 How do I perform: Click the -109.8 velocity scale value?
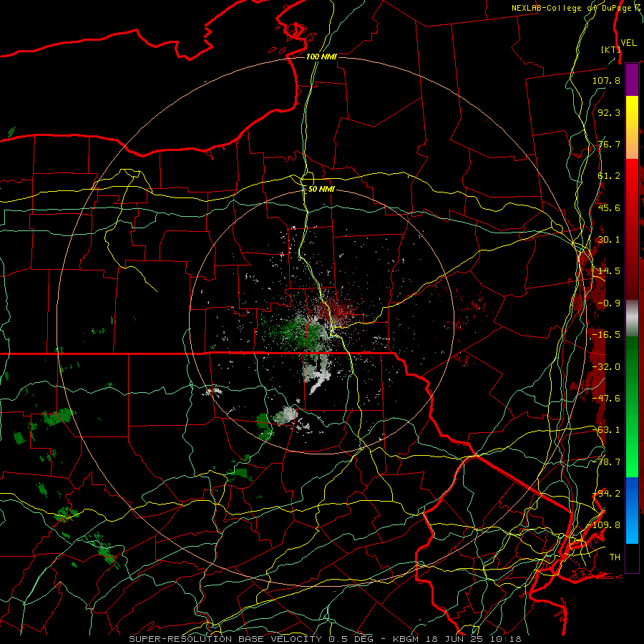click(x=603, y=525)
